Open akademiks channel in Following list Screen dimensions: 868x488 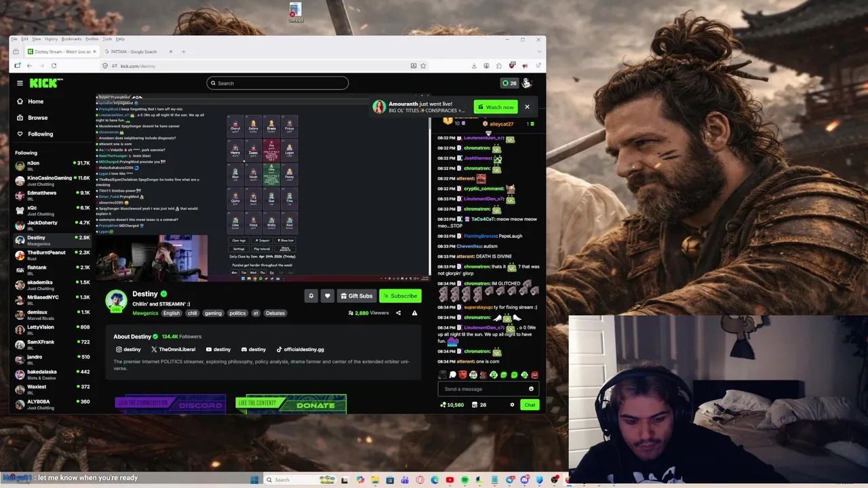pos(52,285)
